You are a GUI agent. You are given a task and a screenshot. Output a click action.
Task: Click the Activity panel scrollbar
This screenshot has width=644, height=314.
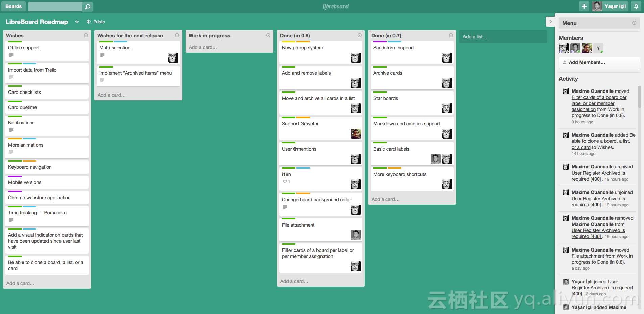640,97
